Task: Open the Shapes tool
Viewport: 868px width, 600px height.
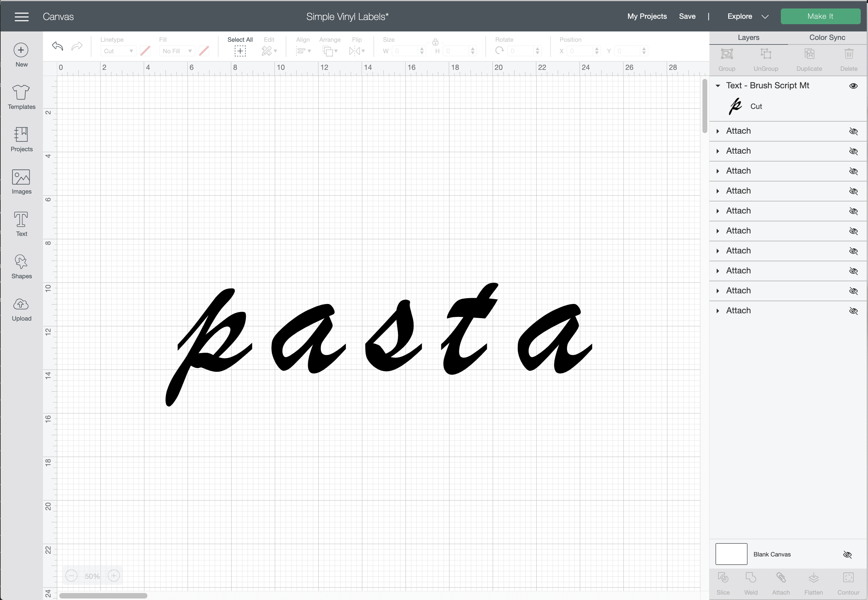Action: coord(21,262)
